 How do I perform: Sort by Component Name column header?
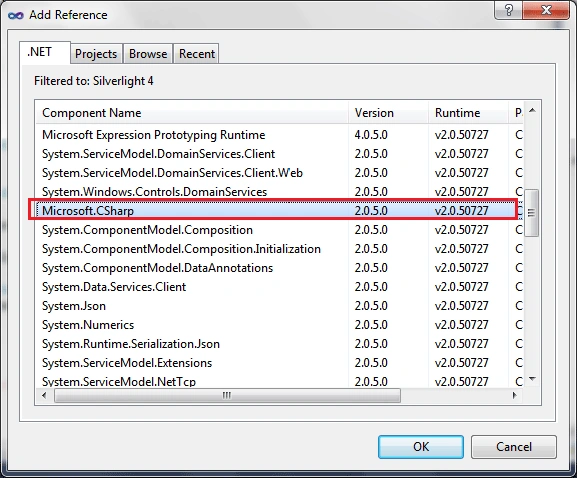[192, 113]
